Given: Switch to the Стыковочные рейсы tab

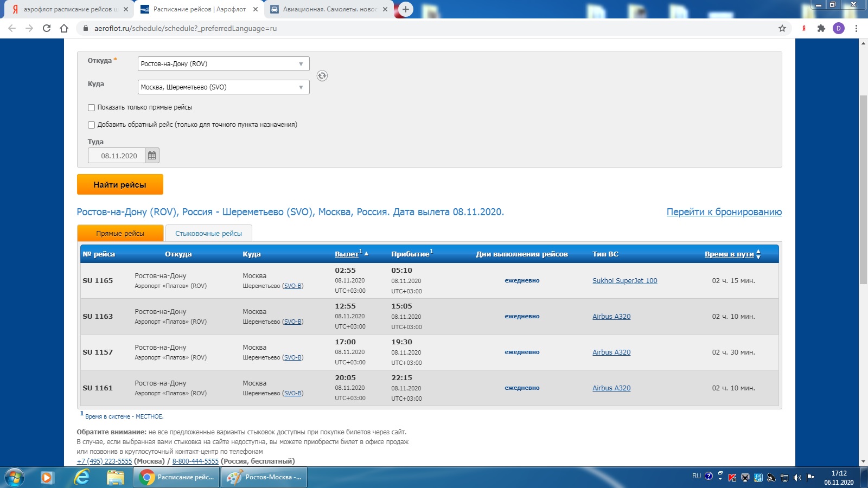Looking at the screenshot, I should [x=208, y=233].
